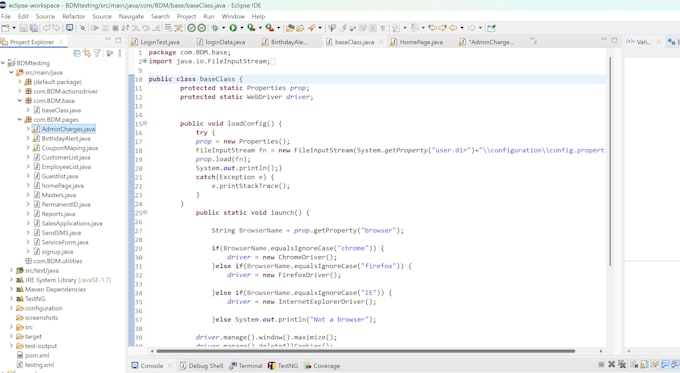Click the green Run button icon
The image size is (680, 373).
233,28
